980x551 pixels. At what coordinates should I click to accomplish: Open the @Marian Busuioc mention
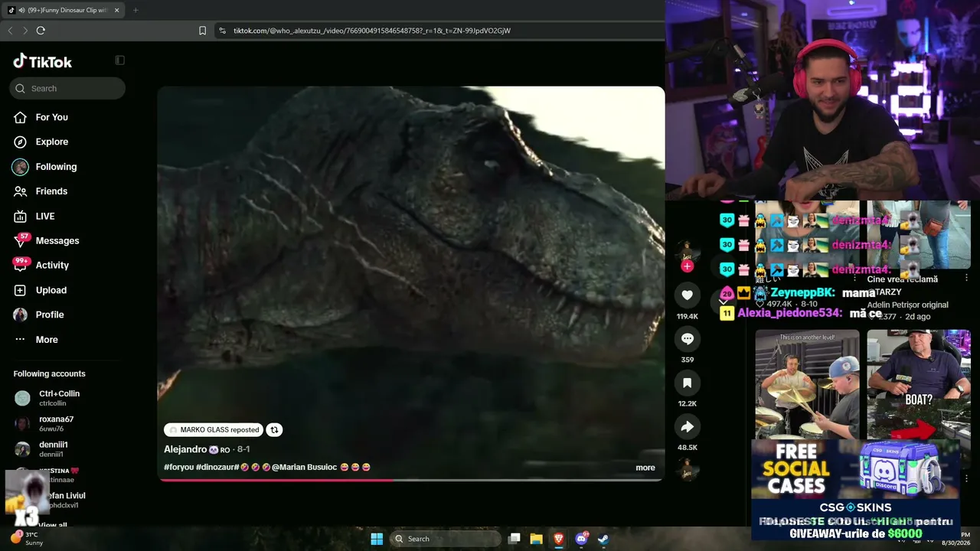pos(304,467)
